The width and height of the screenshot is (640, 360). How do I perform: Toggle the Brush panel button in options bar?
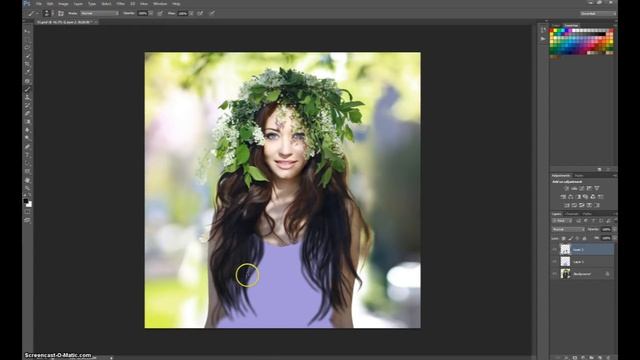coord(60,13)
